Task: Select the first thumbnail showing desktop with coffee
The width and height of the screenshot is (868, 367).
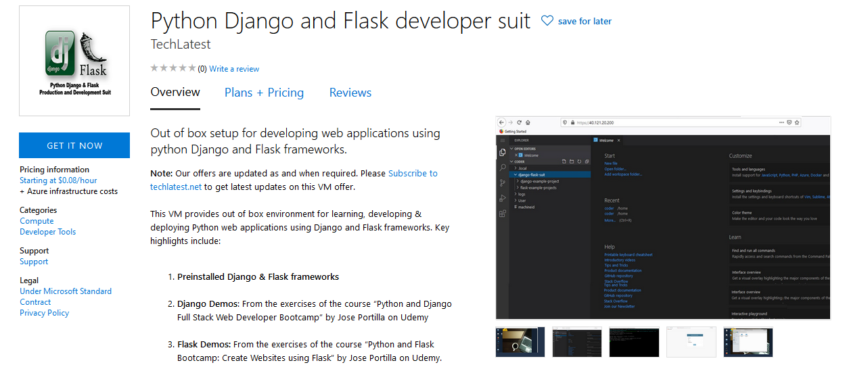Action: (x=520, y=342)
